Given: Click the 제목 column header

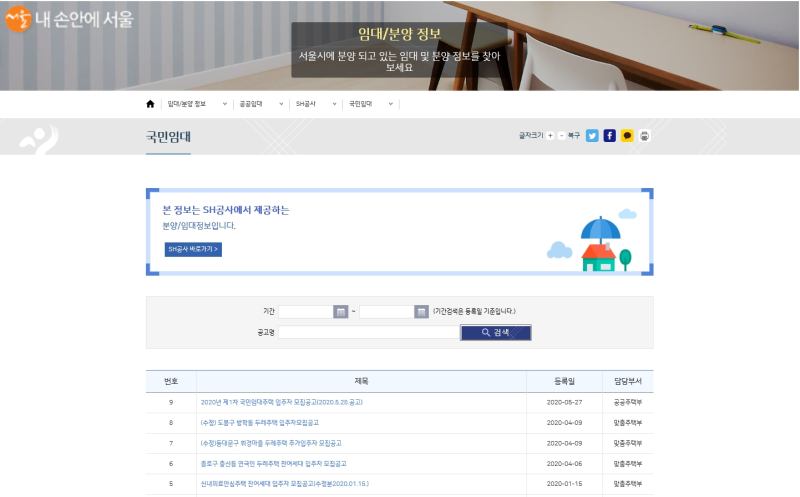Looking at the screenshot, I should click(361, 381).
